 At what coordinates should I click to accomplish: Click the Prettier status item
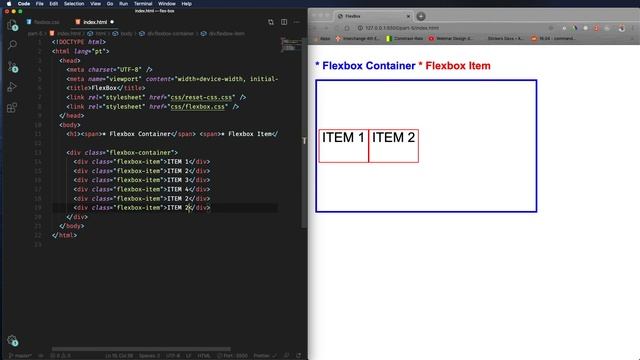[x=264, y=356]
